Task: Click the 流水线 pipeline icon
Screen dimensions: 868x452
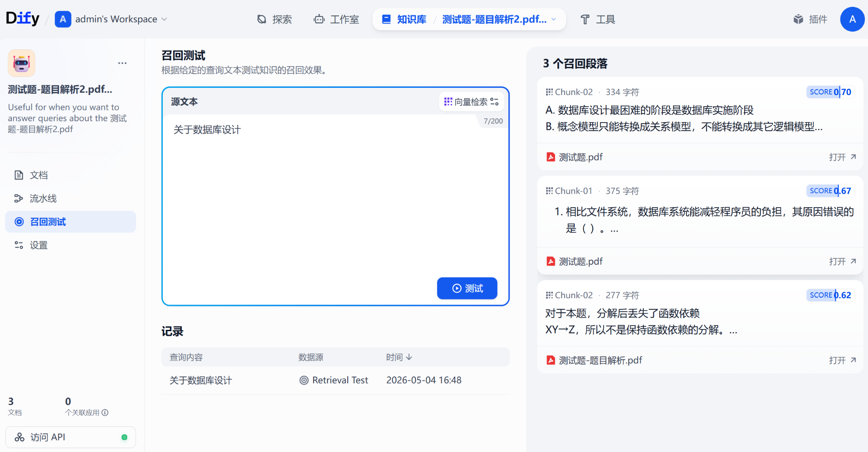Action: click(x=19, y=198)
